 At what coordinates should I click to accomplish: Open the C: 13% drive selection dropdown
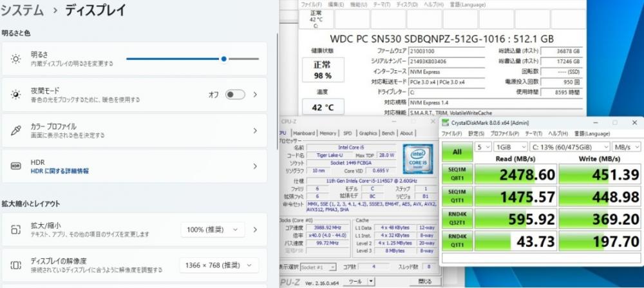(570, 147)
